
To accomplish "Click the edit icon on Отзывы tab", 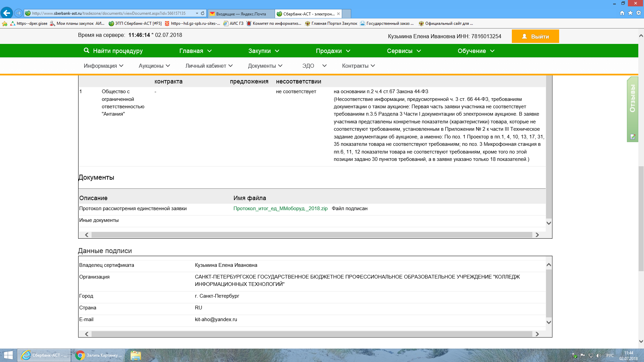I will point(633,137).
